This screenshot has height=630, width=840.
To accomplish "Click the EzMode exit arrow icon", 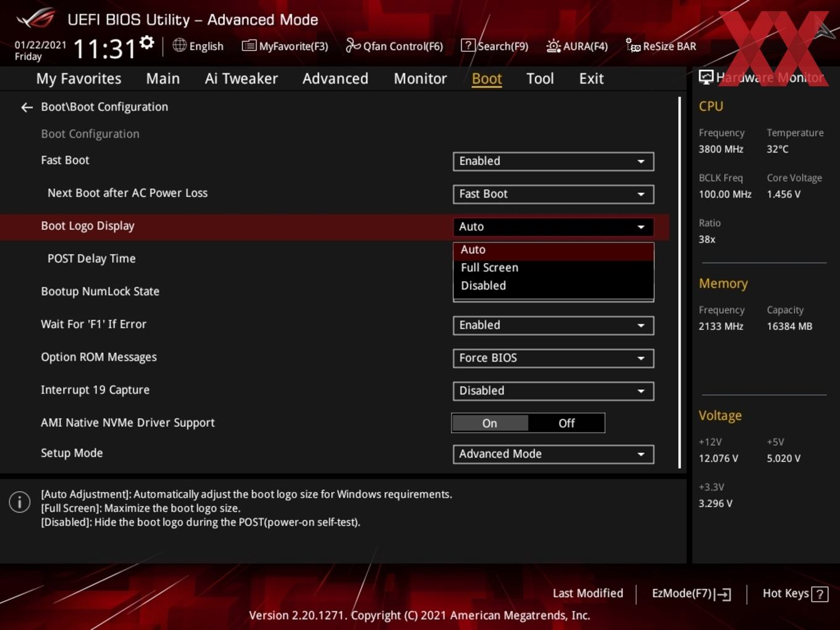I will 723,594.
